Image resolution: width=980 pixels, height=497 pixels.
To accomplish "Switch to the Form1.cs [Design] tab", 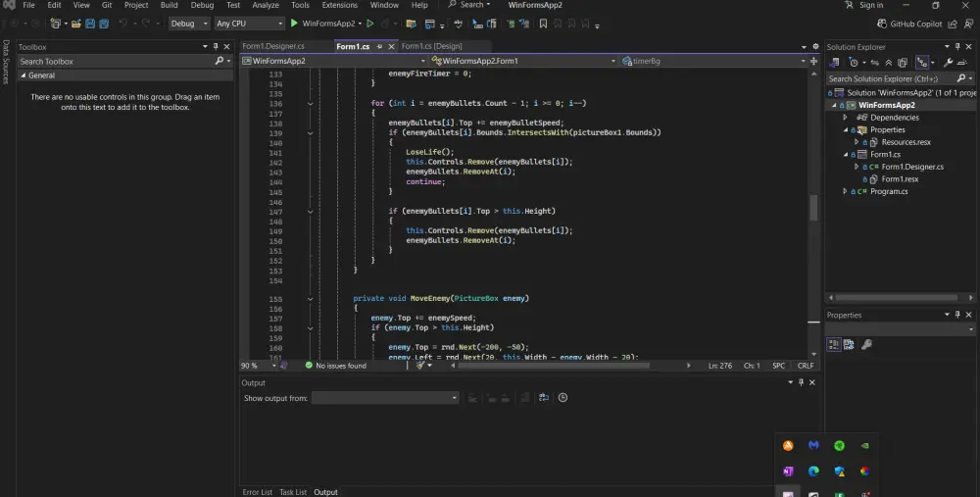I will [x=431, y=46].
